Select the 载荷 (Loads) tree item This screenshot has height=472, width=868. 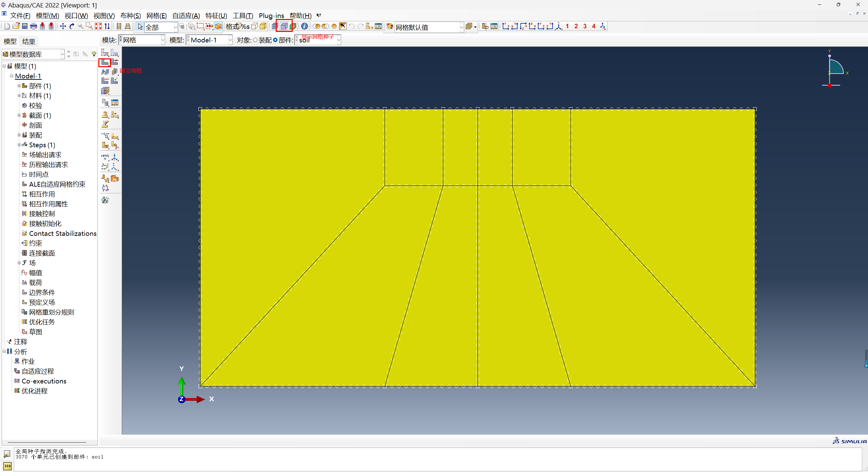pyautogui.click(x=35, y=283)
